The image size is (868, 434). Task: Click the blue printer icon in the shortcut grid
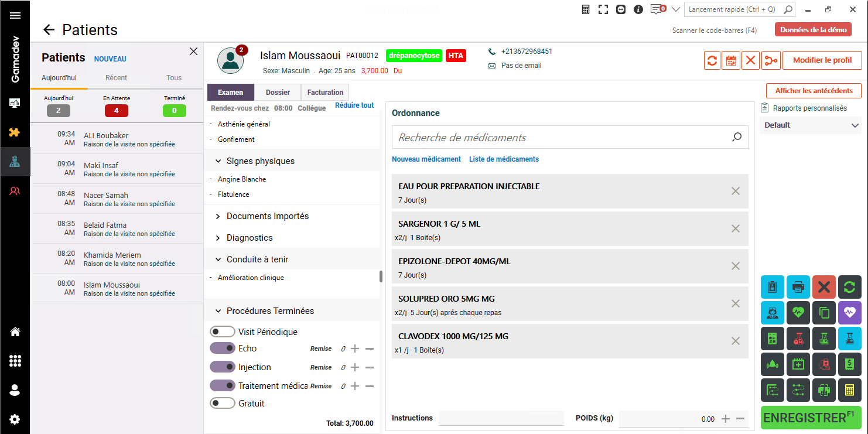(798, 287)
